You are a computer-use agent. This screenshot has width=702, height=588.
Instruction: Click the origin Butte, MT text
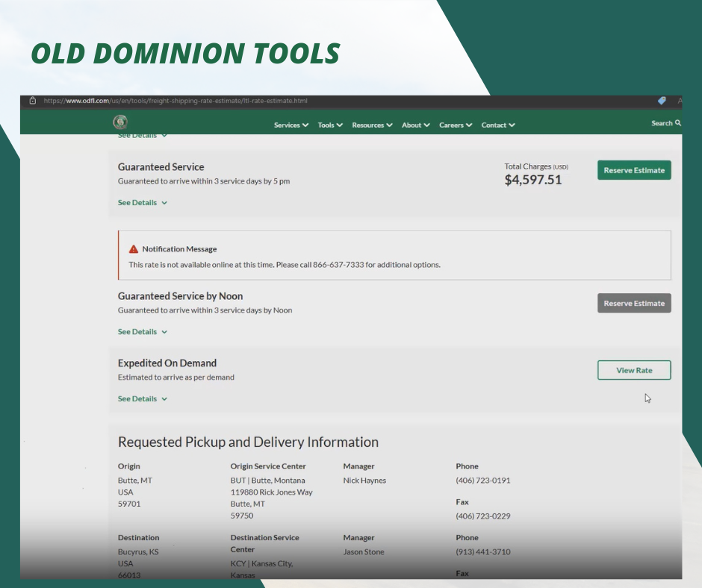pos(134,480)
